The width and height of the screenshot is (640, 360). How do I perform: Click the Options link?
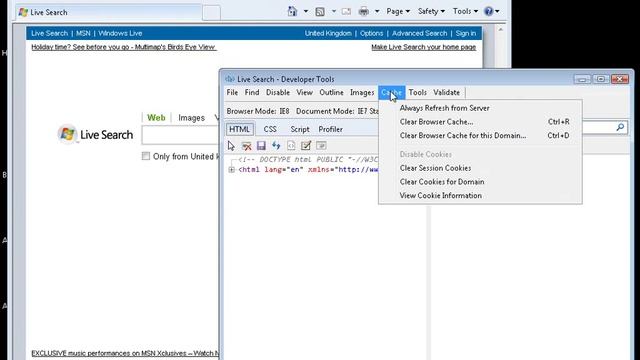point(371,33)
